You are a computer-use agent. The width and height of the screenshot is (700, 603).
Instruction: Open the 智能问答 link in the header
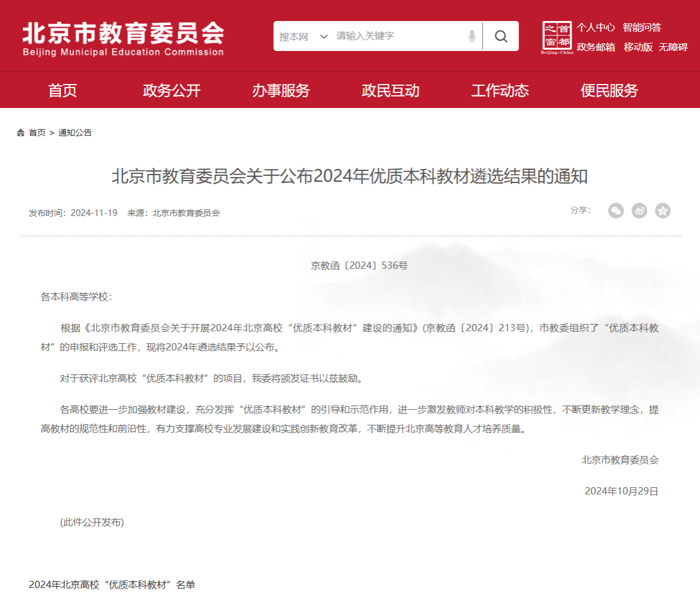pos(642,28)
